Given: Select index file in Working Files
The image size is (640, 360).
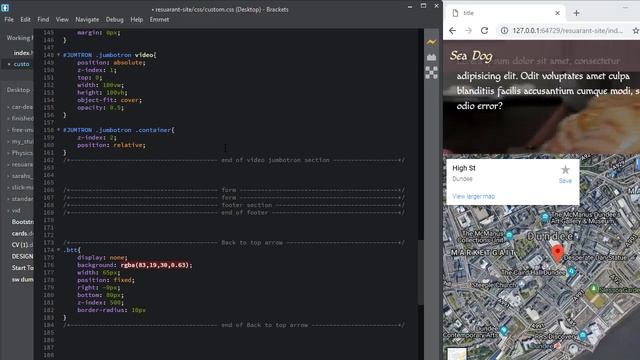Looking at the screenshot, I should [23, 53].
